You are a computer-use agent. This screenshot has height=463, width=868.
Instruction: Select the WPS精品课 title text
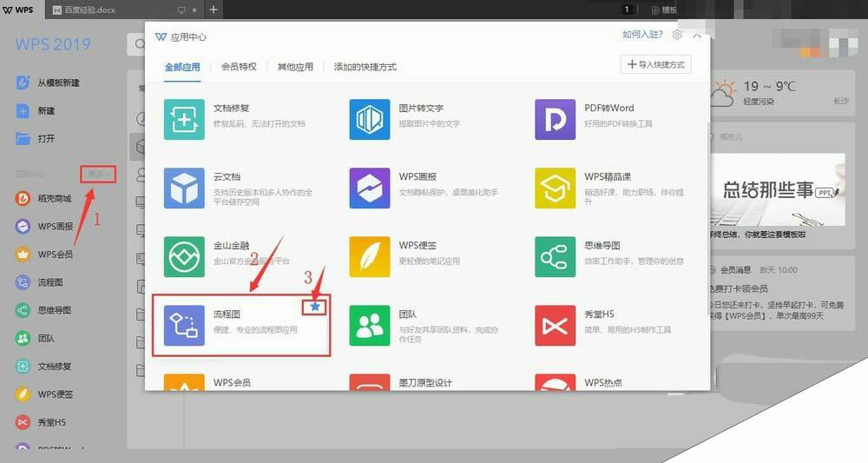click(608, 176)
